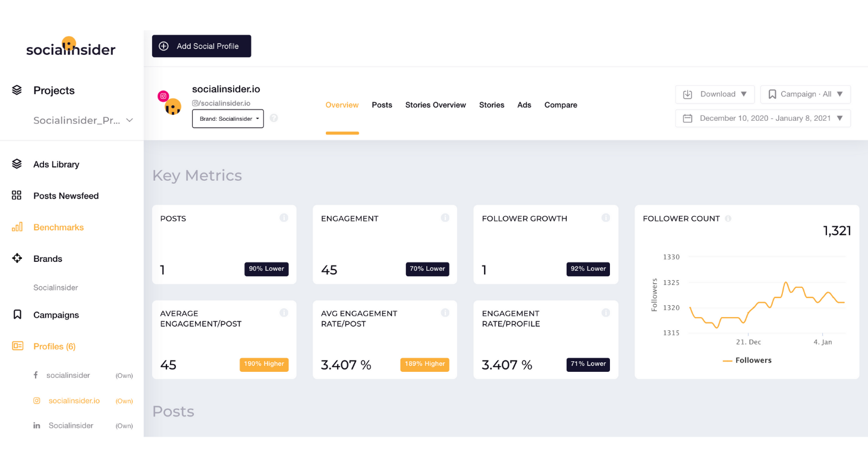Click the Key Metrics heading
Image resolution: width=868 pixels, height=476 pixels.
click(x=197, y=176)
